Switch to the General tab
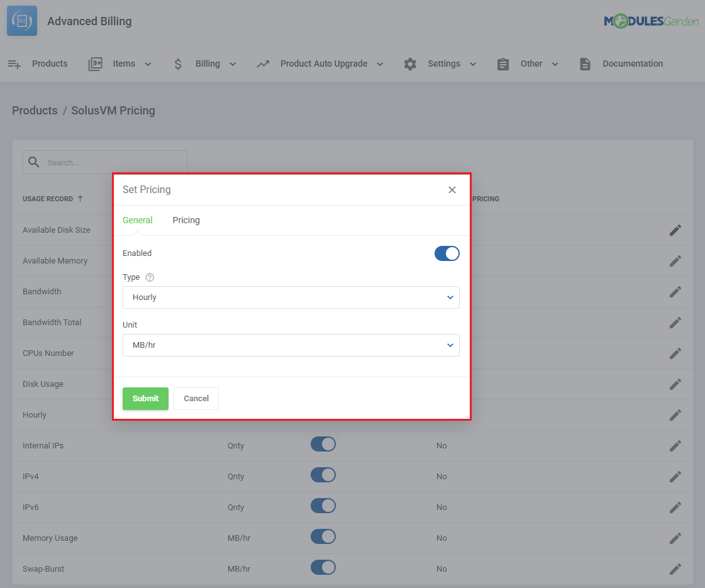The width and height of the screenshot is (705, 588). pos(138,220)
